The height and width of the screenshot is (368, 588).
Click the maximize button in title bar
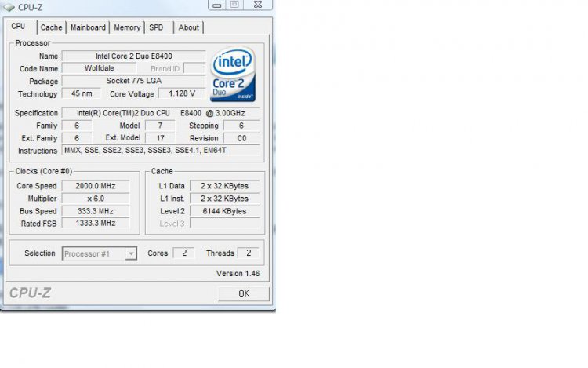(234, 5)
